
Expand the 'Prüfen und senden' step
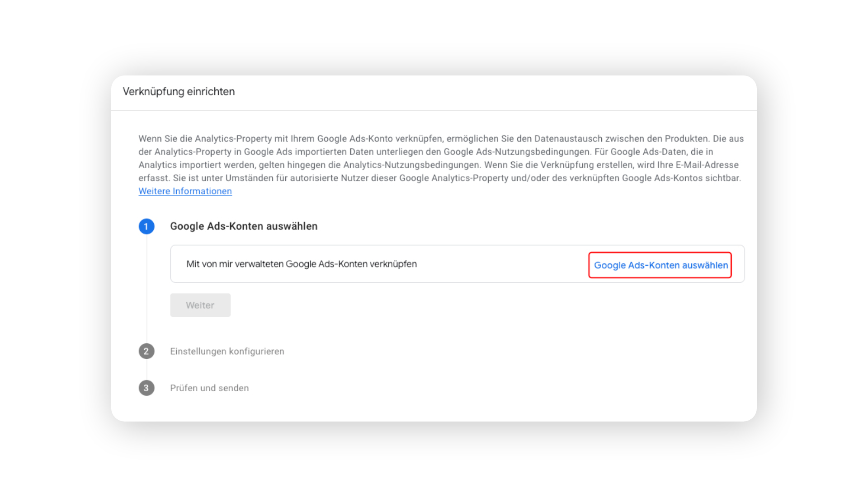(209, 388)
